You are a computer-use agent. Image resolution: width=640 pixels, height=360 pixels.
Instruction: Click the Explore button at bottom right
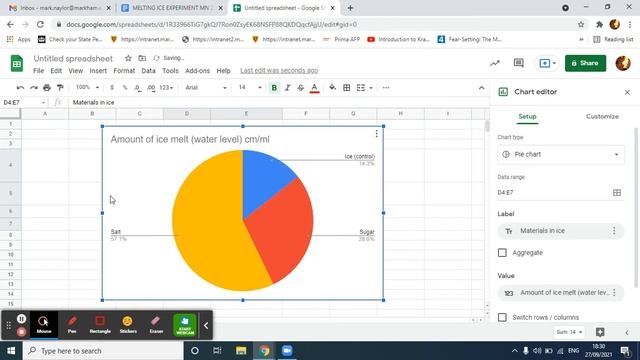pyautogui.click(x=600, y=332)
